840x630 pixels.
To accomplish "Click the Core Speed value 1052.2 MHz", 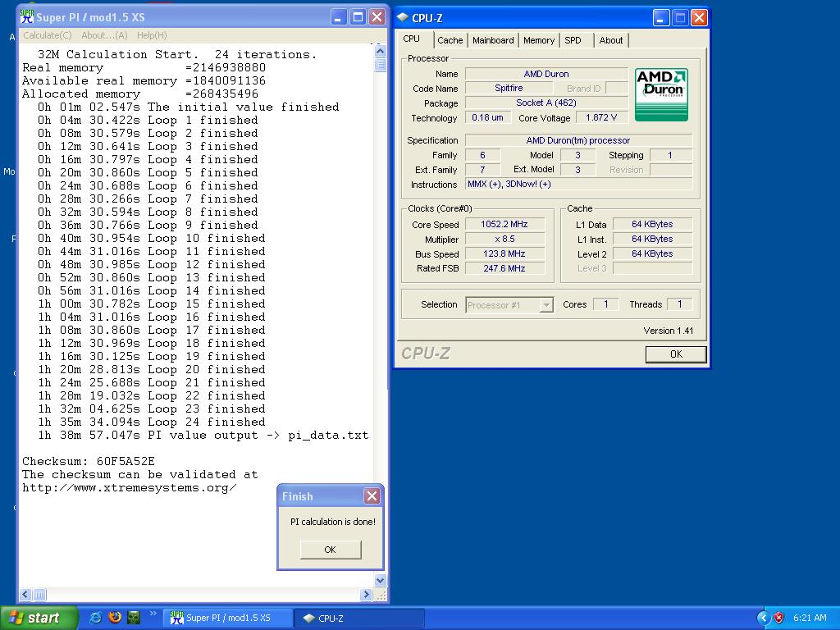I will pyautogui.click(x=504, y=225).
